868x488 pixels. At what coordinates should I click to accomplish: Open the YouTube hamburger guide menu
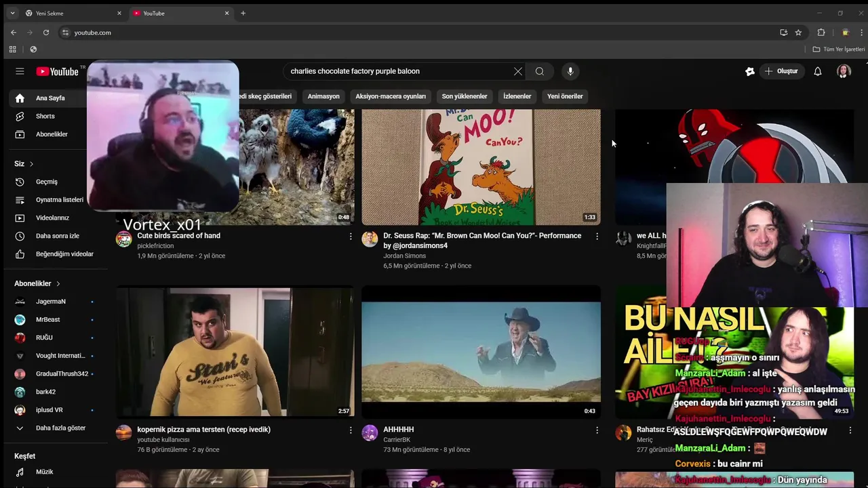pyautogui.click(x=20, y=71)
